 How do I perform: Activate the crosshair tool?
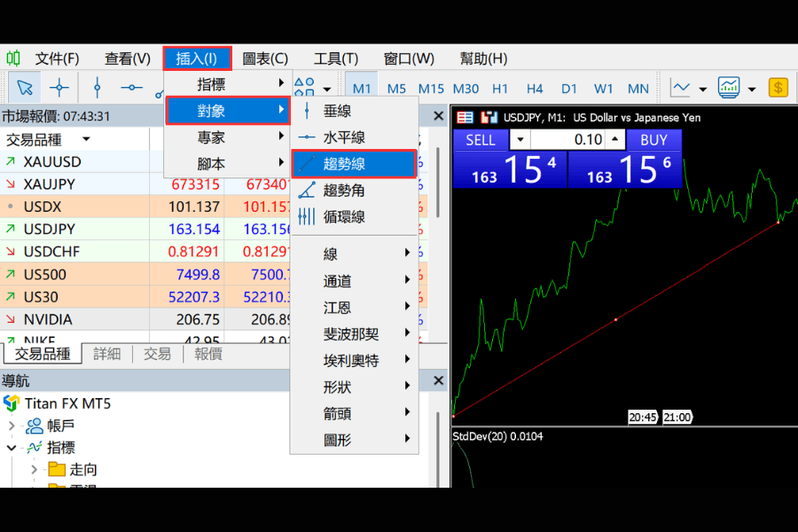59,88
